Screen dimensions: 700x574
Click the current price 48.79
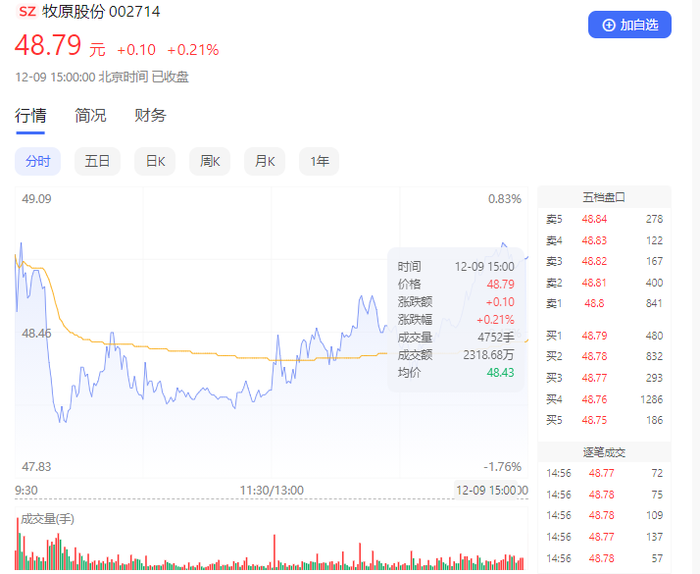48,45
